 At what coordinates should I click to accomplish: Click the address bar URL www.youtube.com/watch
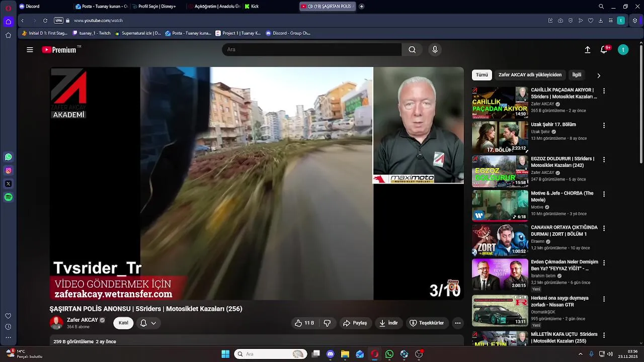tap(98, 21)
